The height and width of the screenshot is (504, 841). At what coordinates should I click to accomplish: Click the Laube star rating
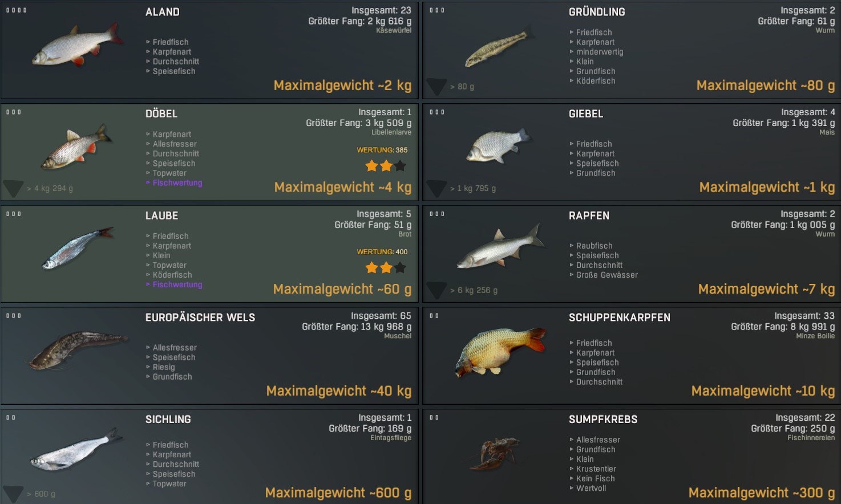[386, 267]
